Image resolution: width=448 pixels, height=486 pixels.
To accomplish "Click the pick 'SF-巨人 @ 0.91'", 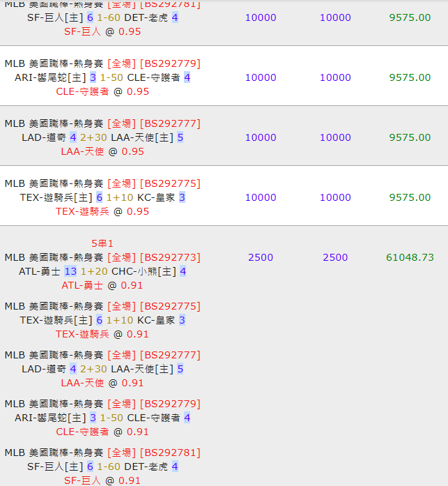I will pyautogui.click(x=102, y=480).
